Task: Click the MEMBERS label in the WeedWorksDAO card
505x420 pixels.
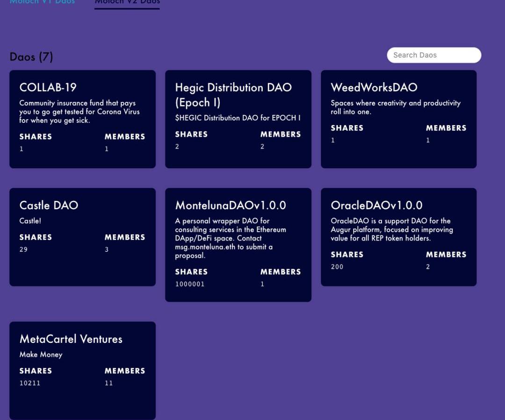Action: (446, 128)
